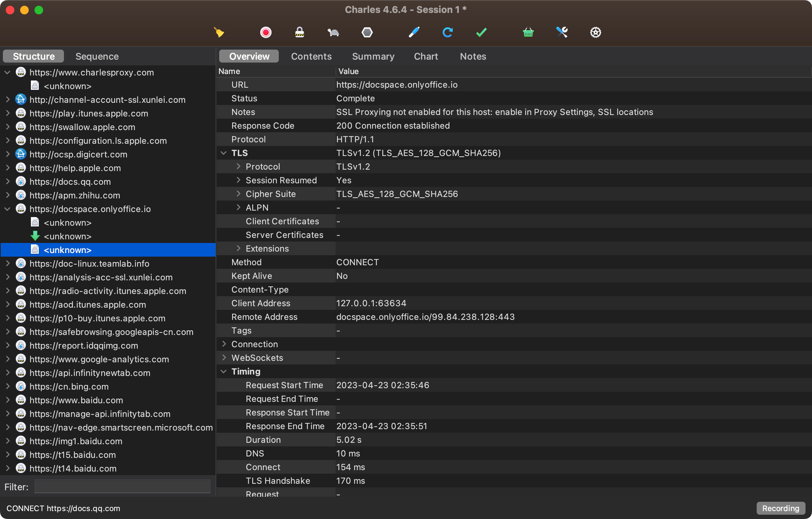The height and width of the screenshot is (519, 812).
Task: Switch to the Sequence view tab
Action: click(x=97, y=56)
